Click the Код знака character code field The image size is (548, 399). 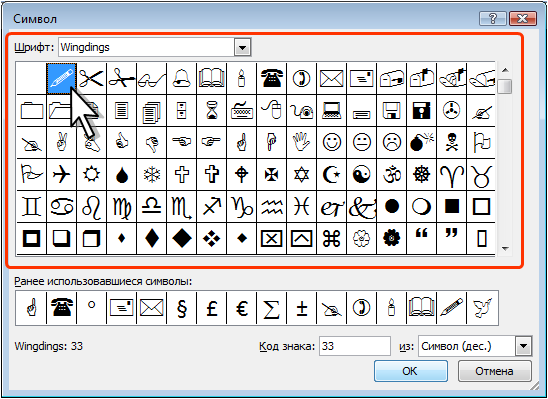[x=355, y=346]
